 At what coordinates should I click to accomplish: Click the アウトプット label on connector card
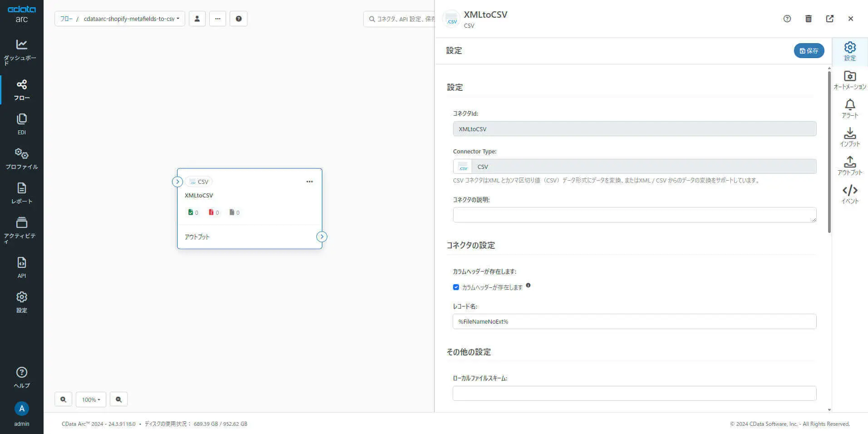197,237
